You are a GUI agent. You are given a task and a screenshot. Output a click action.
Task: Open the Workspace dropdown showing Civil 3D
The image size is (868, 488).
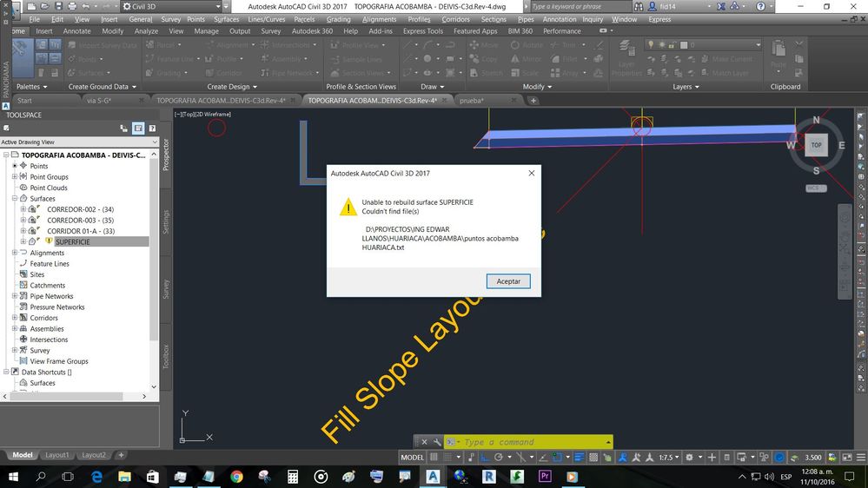172,7
